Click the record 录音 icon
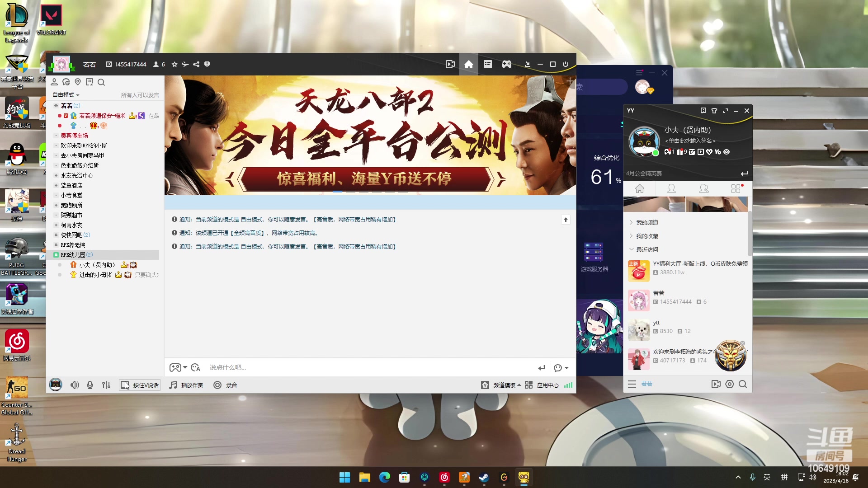Image resolution: width=868 pixels, height=488 pixels. click(217, 385)
